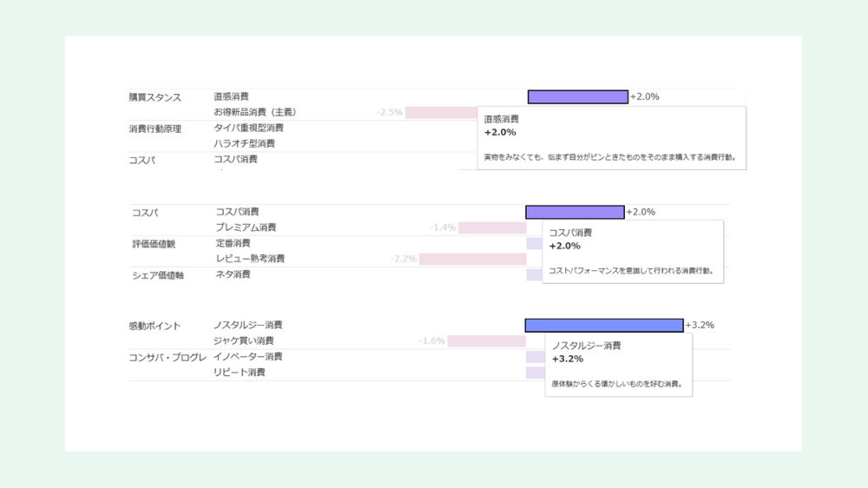Click the シェア価値軸 category header
The width and height of the screenshot is (868, 488).
coord(158,275)
